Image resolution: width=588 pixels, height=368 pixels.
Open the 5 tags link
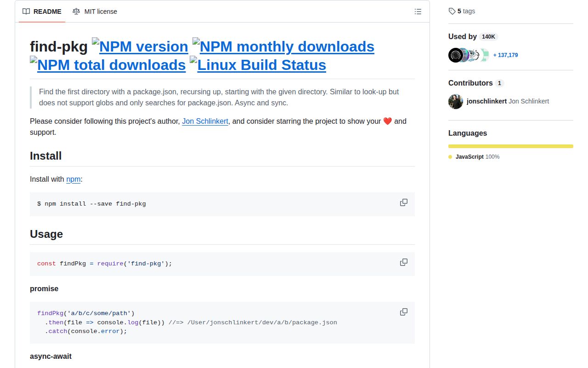[462, 11]
